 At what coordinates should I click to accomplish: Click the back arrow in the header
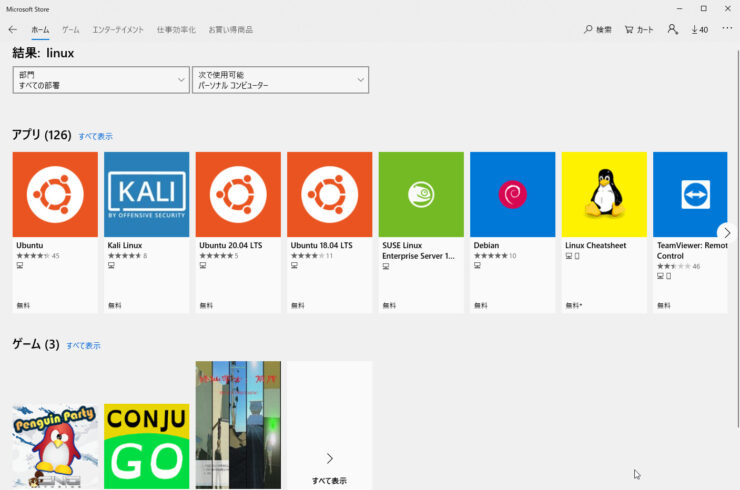(x=12, y=30)
